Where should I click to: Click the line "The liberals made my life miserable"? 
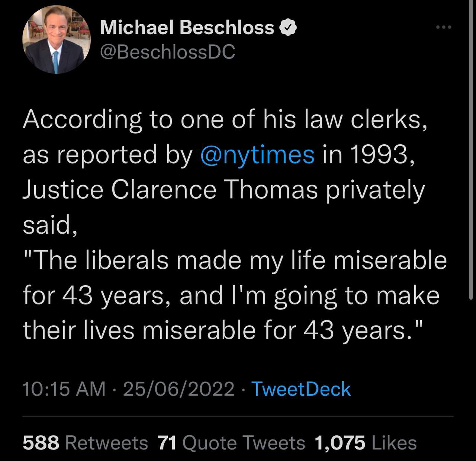tap(235, 260)
